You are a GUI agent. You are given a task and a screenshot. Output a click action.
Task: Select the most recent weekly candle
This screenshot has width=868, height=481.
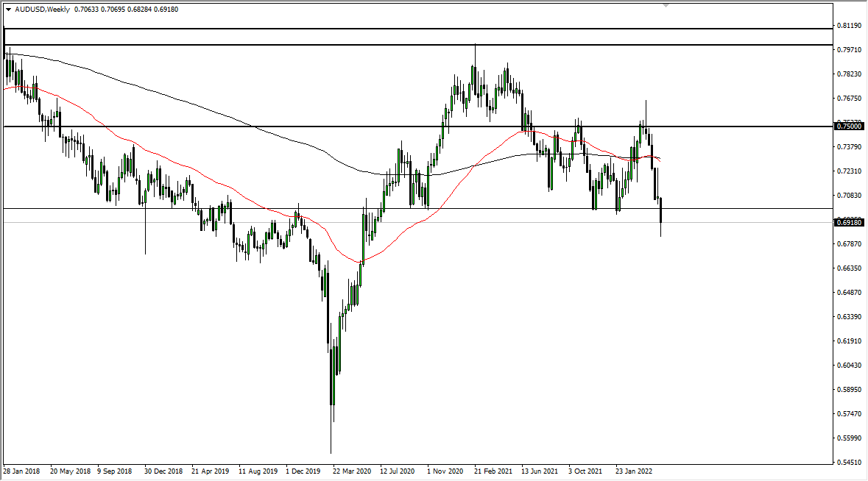pos(660,210)
